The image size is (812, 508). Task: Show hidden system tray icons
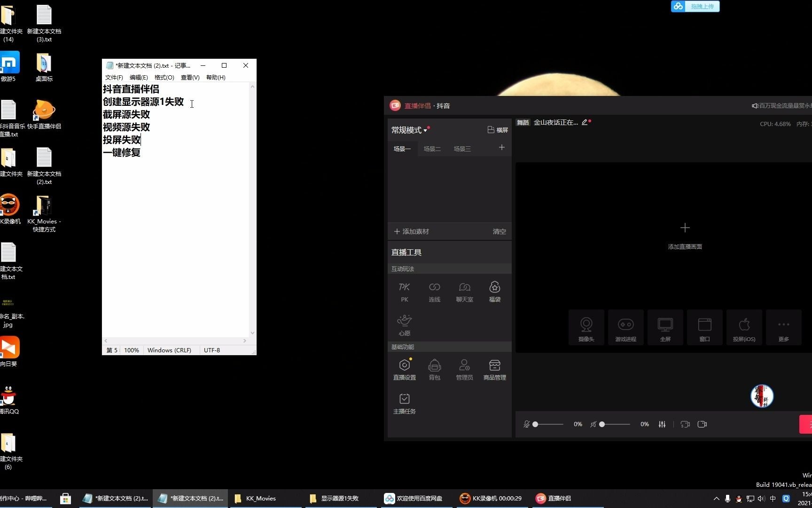[716, 499]
